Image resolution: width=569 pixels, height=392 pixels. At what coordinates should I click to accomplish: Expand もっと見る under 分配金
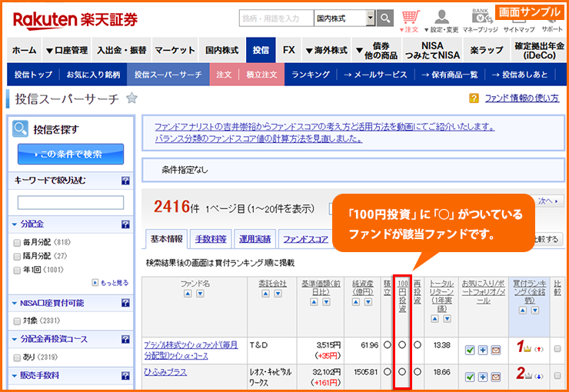[x=110, y=283]
